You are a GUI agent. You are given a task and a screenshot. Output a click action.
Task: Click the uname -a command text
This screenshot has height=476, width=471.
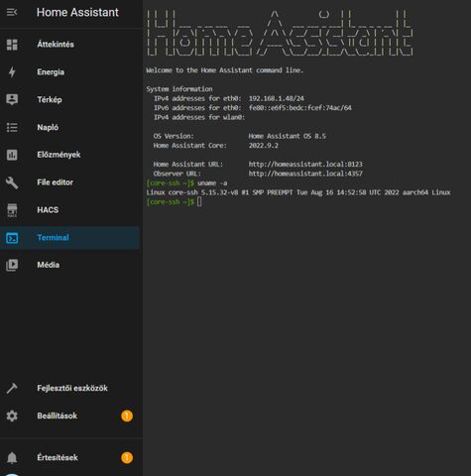[x=212, y=183]
